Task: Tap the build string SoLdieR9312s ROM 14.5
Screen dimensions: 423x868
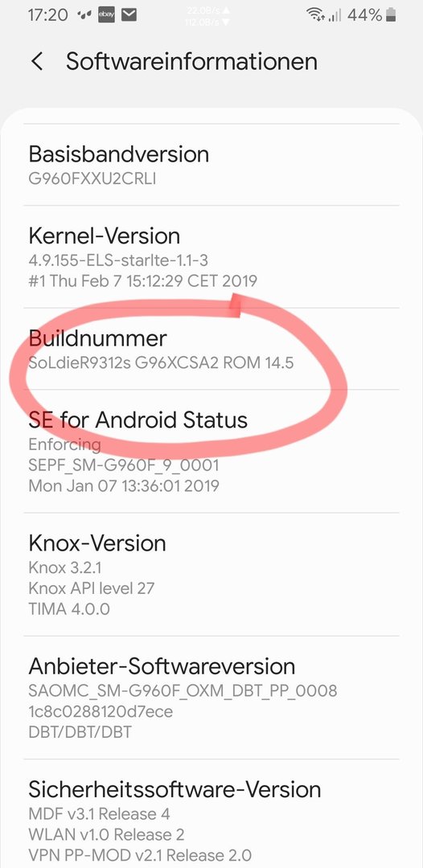Action: coord(161,363)
